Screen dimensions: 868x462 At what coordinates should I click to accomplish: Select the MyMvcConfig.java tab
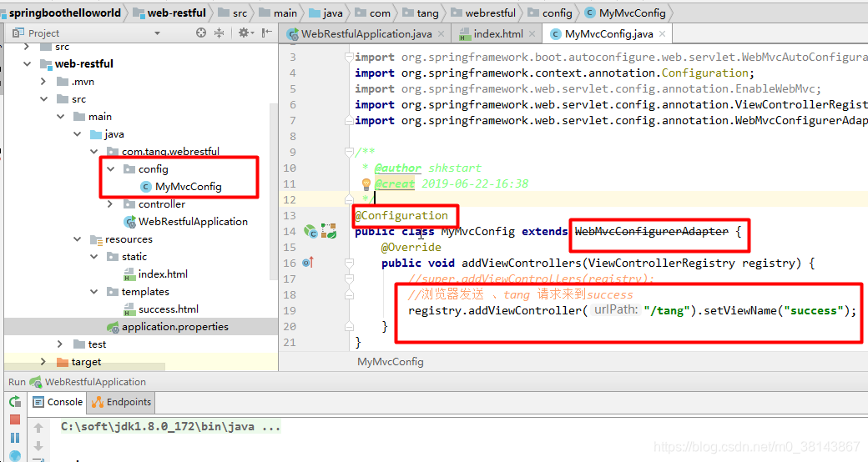point(608,33)
